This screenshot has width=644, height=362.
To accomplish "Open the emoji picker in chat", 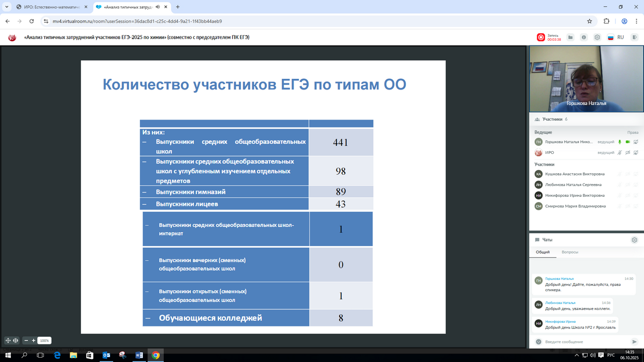I will pyautogui.click(x=538, y=342).
